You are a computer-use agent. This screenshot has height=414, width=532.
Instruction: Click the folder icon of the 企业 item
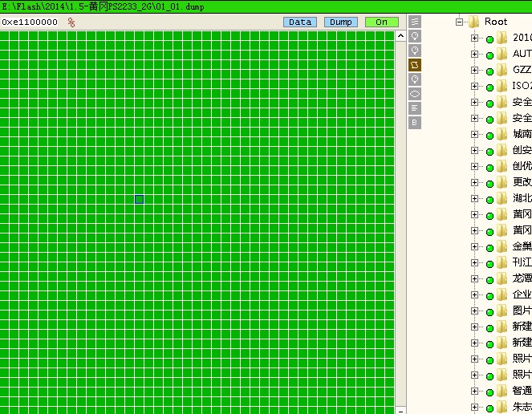tap(502, 294)
